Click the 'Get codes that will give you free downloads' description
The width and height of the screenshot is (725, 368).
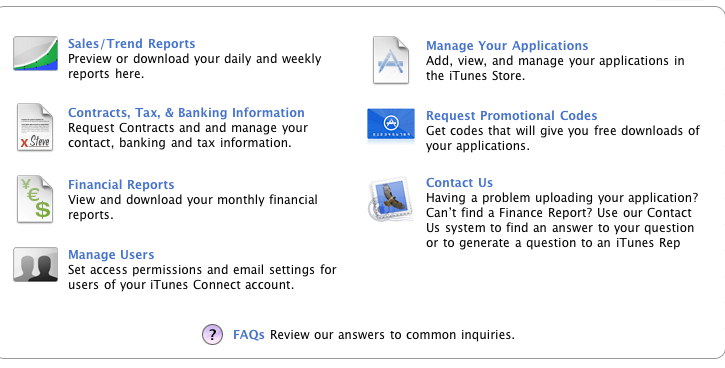click(x=563, y=138)
